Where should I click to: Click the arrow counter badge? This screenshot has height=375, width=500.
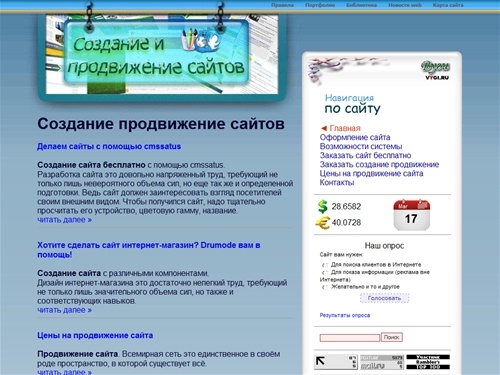click(336, 362)
